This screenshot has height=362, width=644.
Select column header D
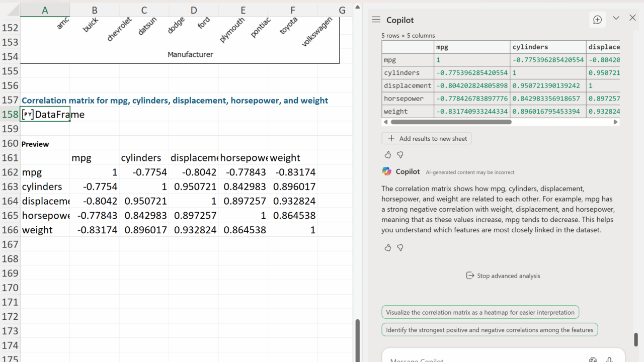pyautogui.click(x=194, y=10)
